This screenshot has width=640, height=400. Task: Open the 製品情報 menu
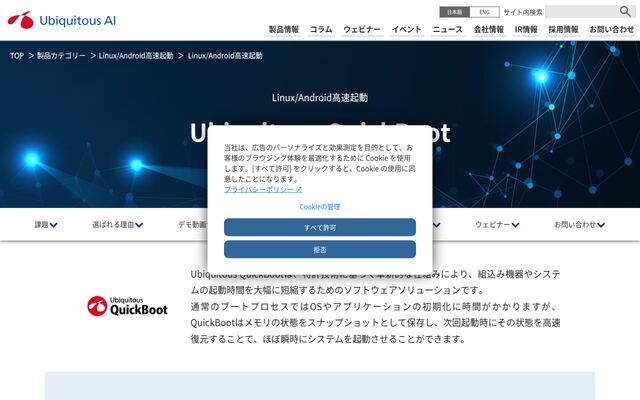pos(284,29)
